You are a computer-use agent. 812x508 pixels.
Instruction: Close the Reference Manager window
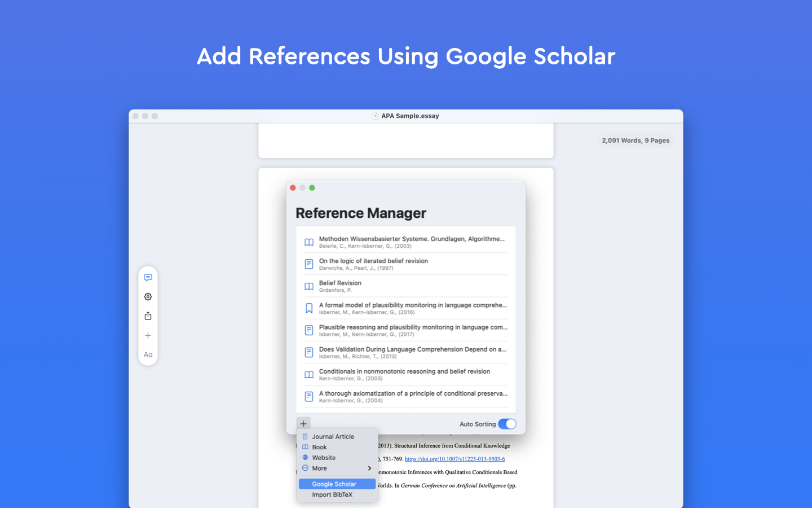(x=293, y=188)
